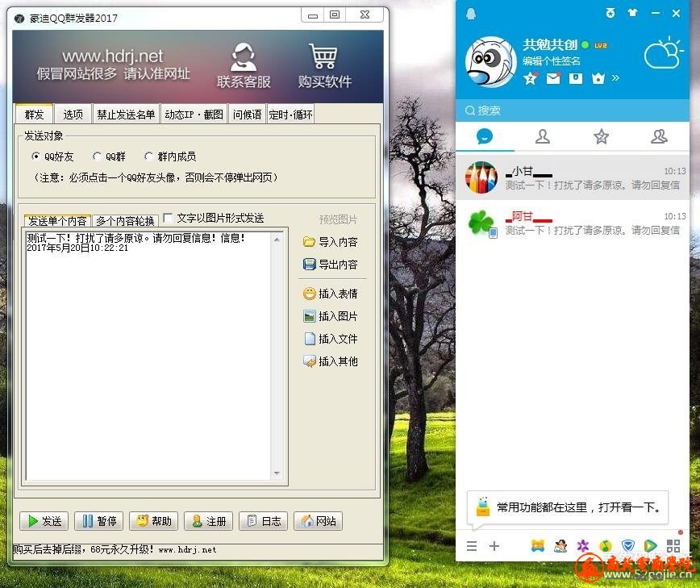This screenshot has width=700, height=588.
Task: Select the QQ群 radio button
Action: [97, 156]
